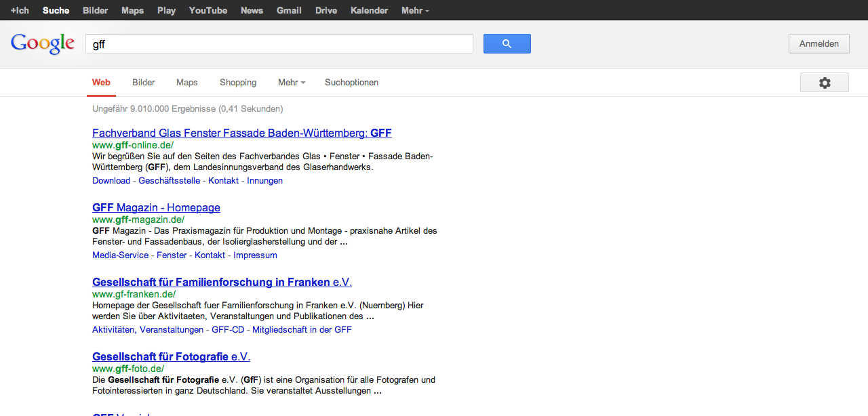The width and height of the screenshot is (868, 416).
Task: Click the Google logo
Action: click(42, 44)
